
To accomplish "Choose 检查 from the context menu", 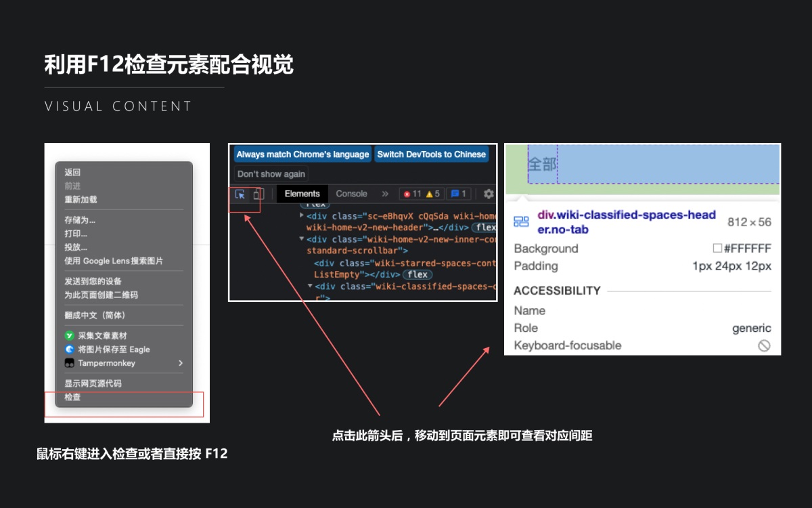I will [x=72, y=398].
